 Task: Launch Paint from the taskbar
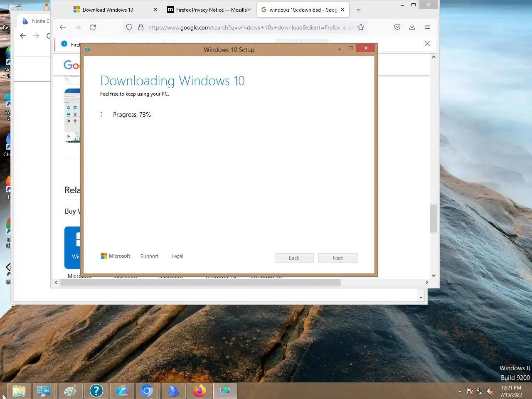[70, 391]
